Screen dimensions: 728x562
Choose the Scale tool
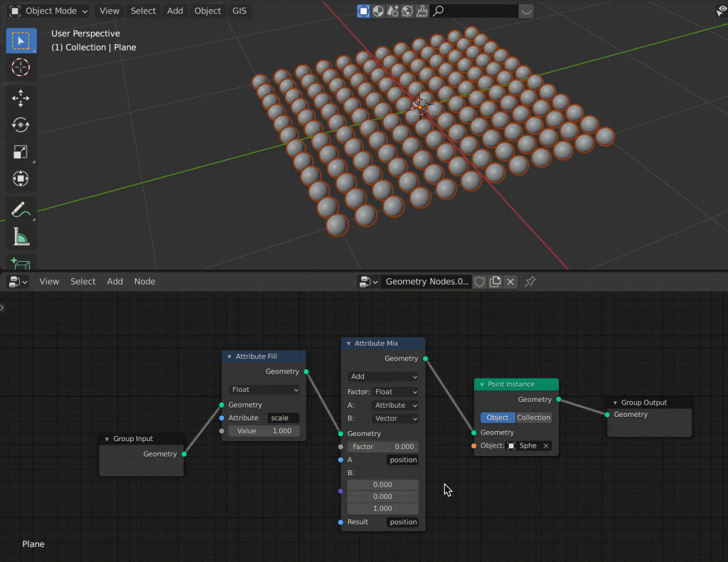point(21,152)
